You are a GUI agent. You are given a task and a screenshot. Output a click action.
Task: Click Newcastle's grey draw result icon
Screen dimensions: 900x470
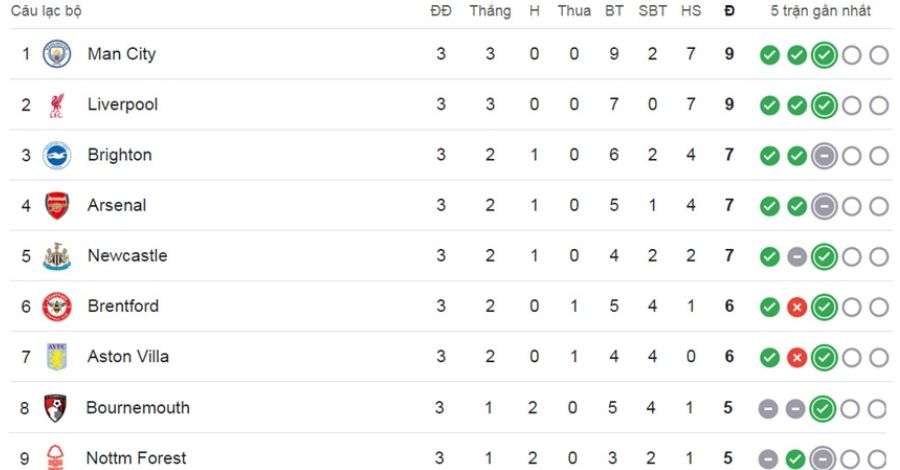tap(797, 257)
